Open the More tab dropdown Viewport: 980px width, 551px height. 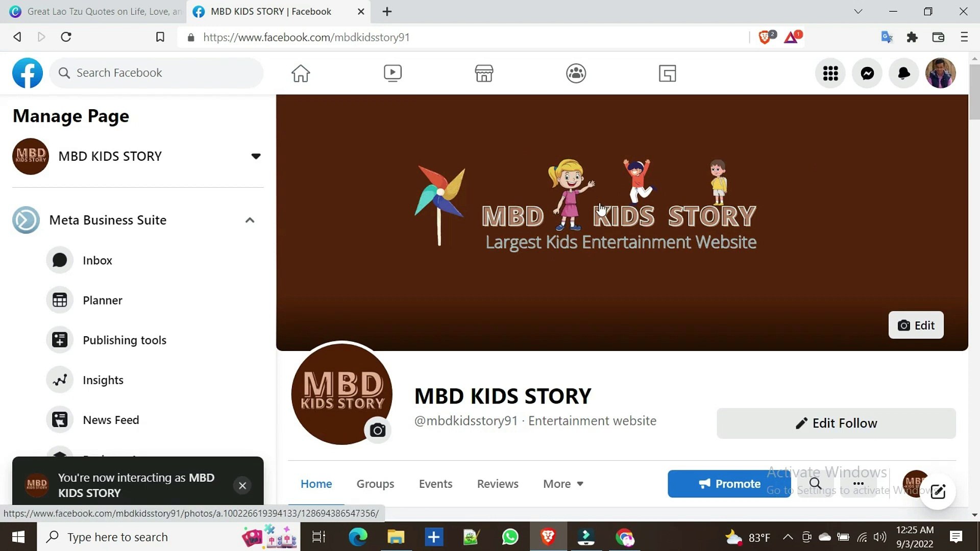pyautogui.click(x=563, y=484)
